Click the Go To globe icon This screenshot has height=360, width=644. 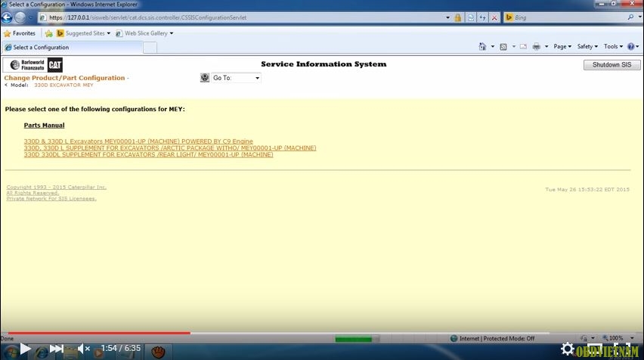click(205, 78)
